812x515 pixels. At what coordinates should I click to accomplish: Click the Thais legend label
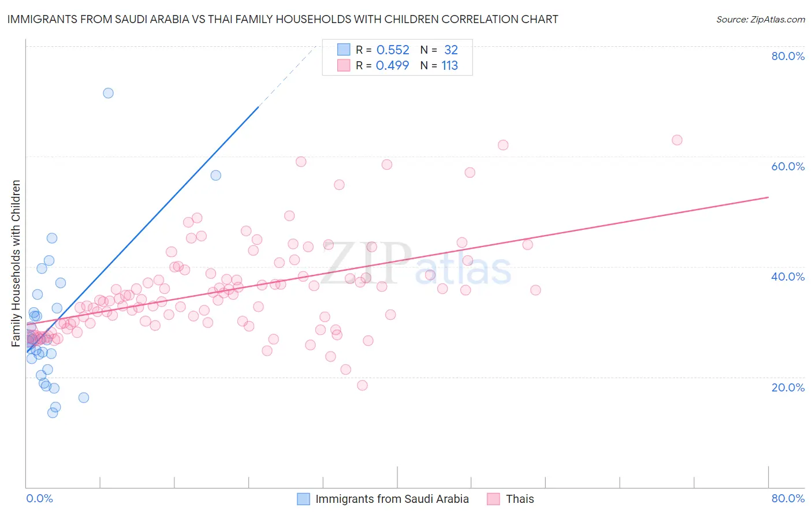pos(520,499)
